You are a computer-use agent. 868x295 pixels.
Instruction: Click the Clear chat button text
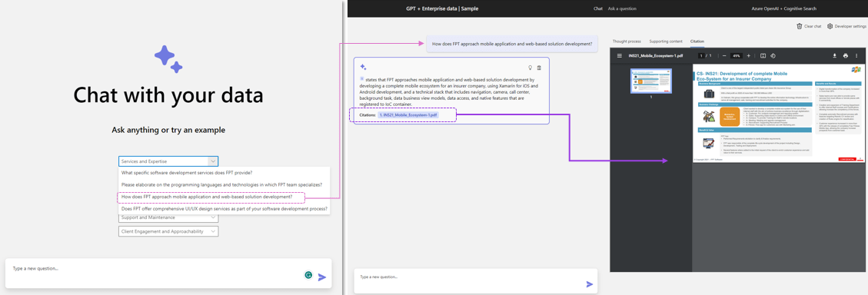coord(812,26)
